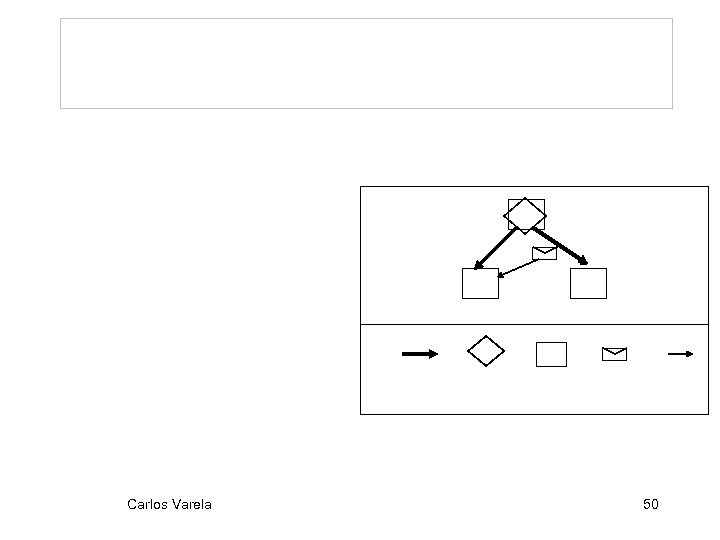The image size is (720, 540).
Task: Click the envelope icon inside the diagram
Action: (x=544, y=253)
